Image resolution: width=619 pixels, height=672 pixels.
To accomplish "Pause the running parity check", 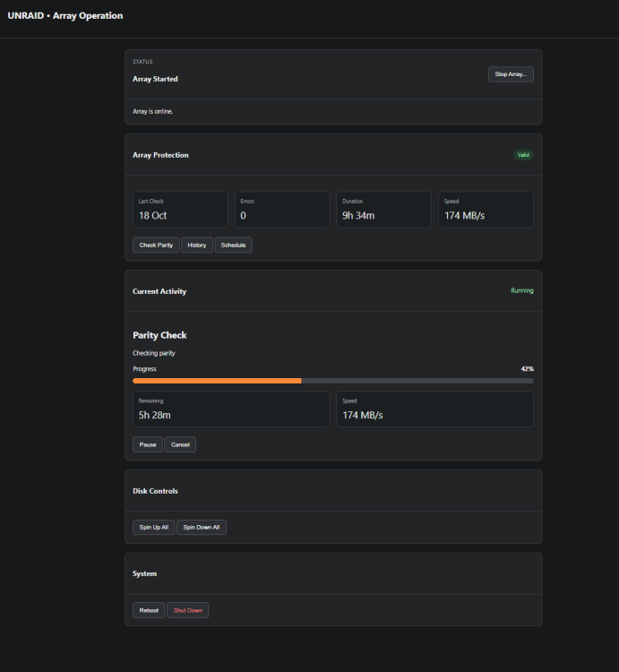I will (148, 444).
